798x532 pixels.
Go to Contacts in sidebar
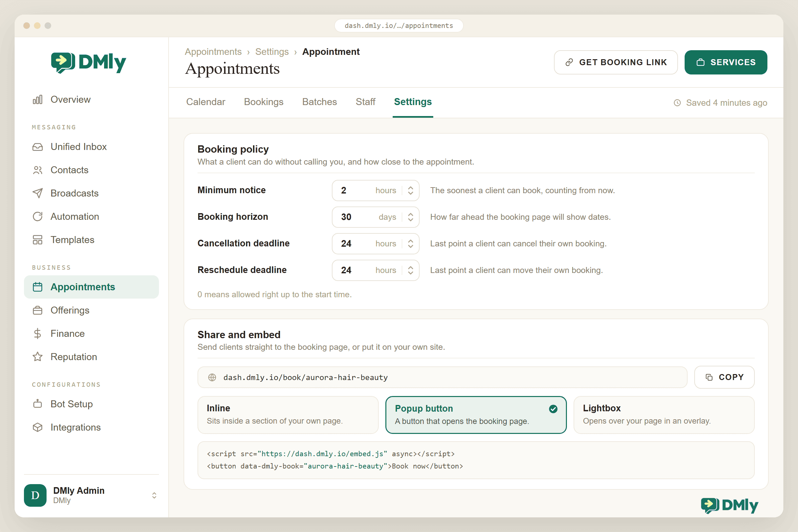(x=91, y=170)
